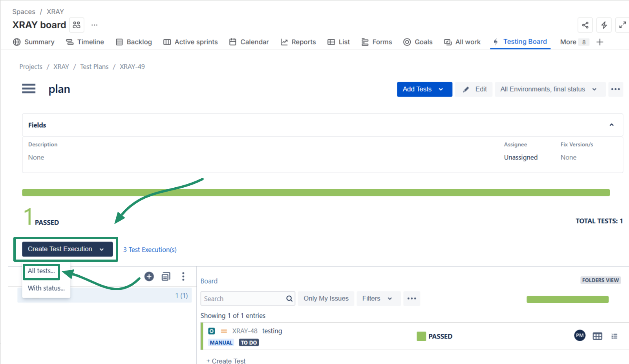Viewport: 629px width, 364px height.
Task: Open the automation lightning bolt icon
Action: pyautogui.click(x=604, y=25)
